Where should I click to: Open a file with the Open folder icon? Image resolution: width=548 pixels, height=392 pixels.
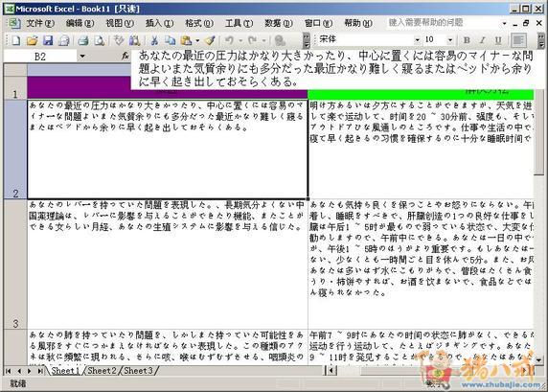pos(32,40)
